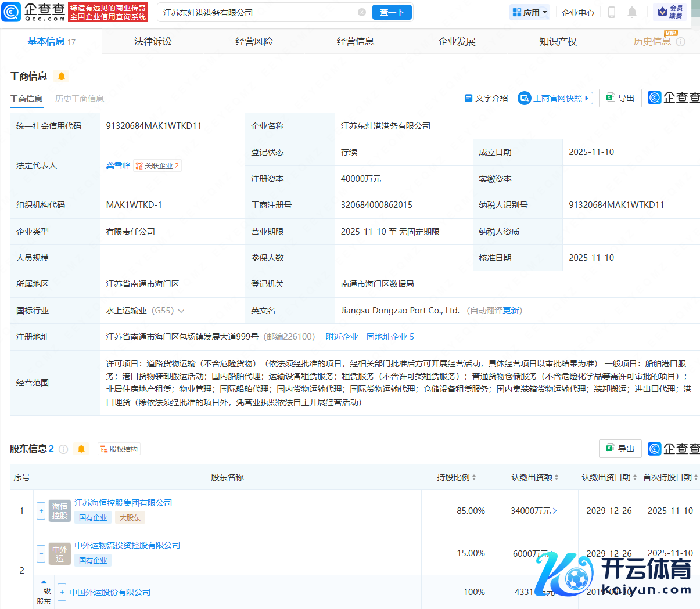The height and width of the screenshot is (609, 700).
Task: Open the mobile phone app icon
Action: coord(611,12)
